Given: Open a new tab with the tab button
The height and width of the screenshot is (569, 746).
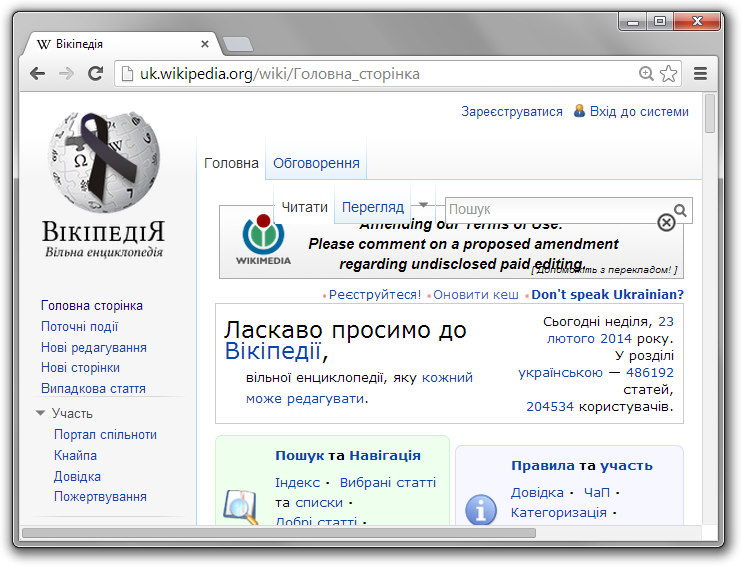Looking at the screenshot, I should coord(238,44).
